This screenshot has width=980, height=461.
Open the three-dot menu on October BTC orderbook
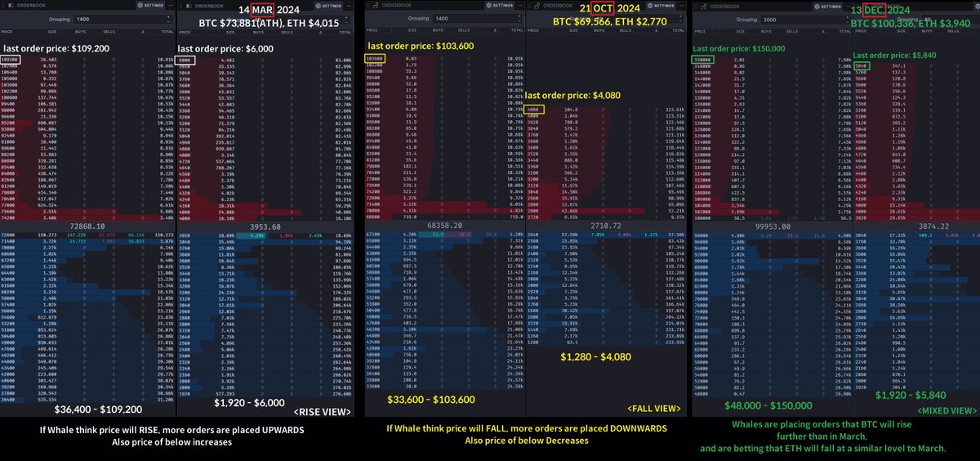(520, 6)
